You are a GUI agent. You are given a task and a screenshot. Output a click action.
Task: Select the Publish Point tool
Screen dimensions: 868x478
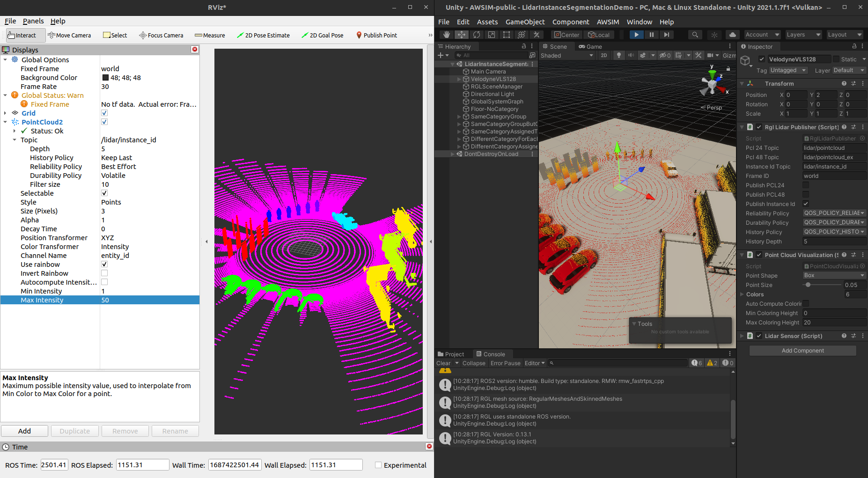(x=376, y=35)
